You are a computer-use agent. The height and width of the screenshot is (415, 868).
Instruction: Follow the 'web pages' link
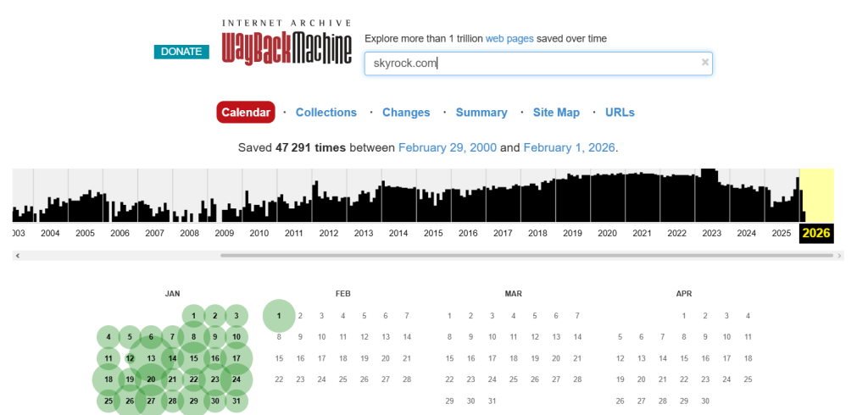point(509,39)
